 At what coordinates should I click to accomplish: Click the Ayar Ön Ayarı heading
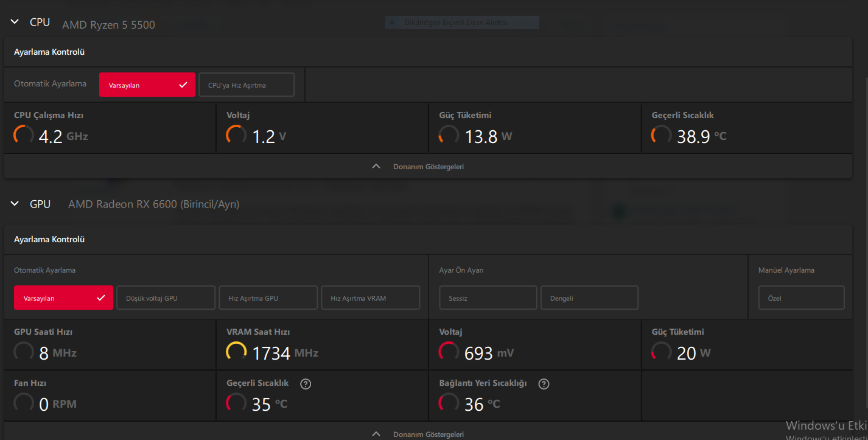coord(461,270)
